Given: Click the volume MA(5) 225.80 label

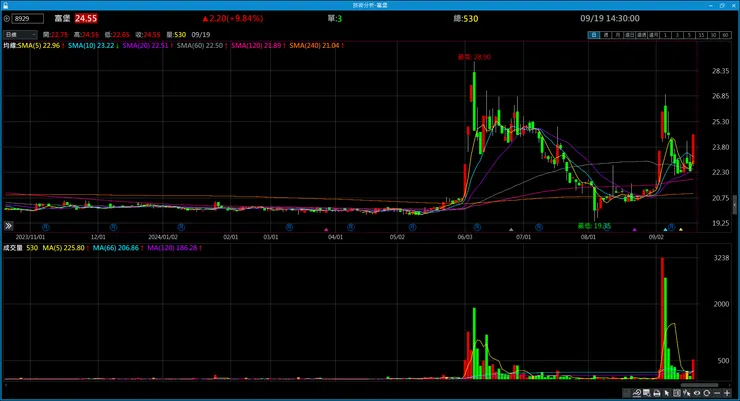Looking at the screenshot, I should [x=66, y=248].
